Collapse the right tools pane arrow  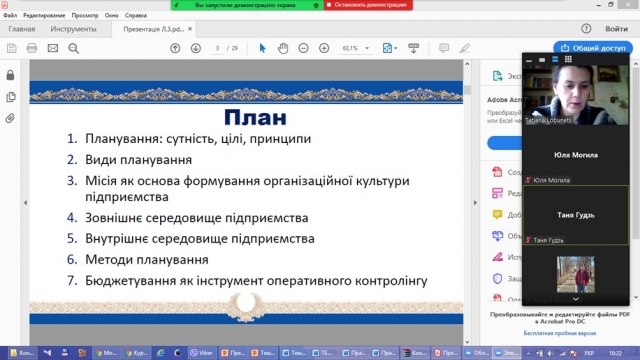click(475, 202)
